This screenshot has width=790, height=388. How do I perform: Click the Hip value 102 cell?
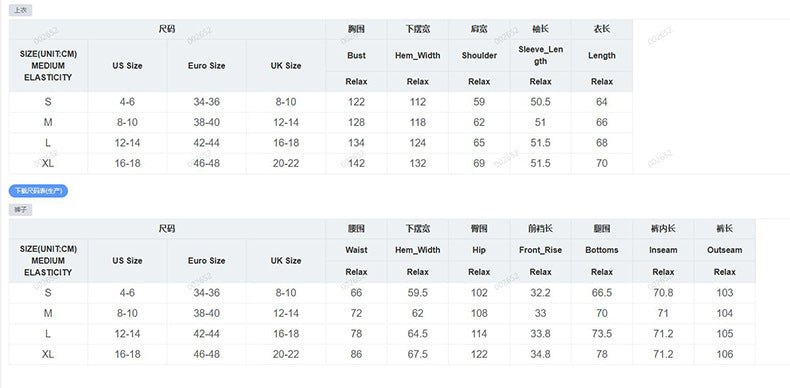pos(479,293)
